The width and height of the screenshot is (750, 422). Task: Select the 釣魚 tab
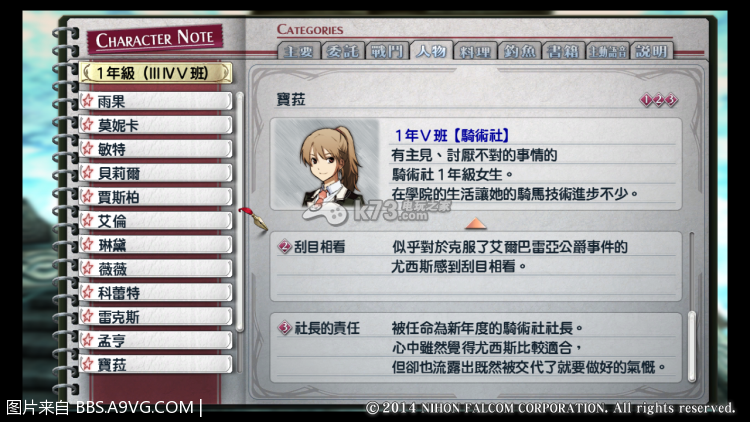coord(519,51)
